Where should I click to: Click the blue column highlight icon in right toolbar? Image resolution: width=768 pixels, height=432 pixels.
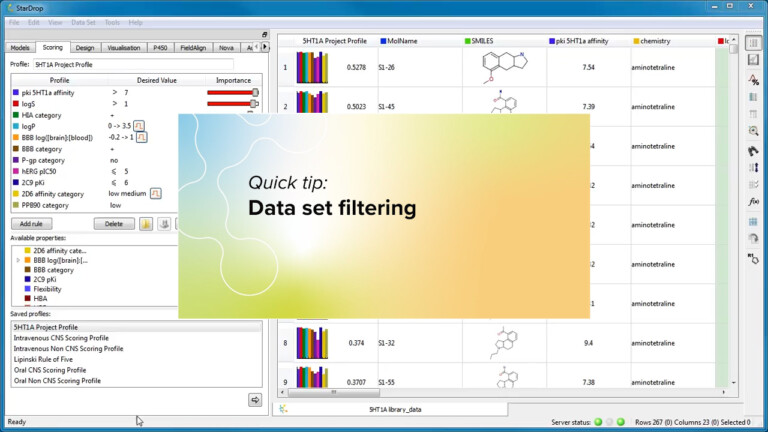[x=753, y=97]
